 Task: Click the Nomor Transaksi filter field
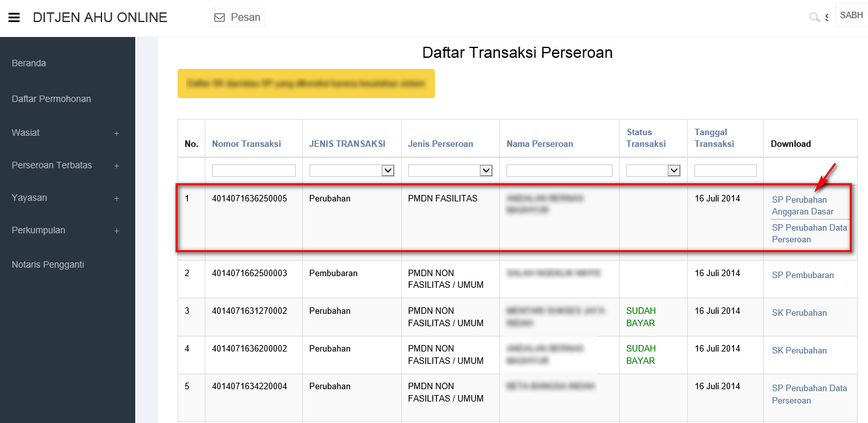254,170
